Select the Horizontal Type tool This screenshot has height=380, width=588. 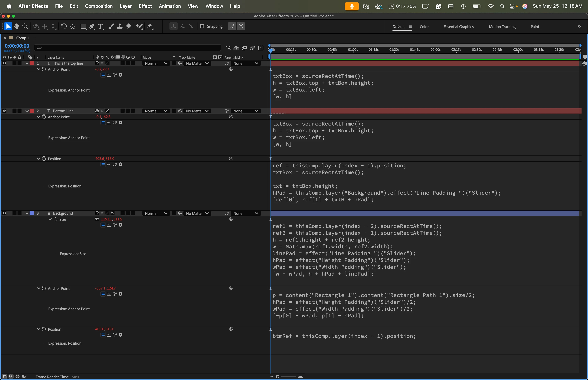point(100,26)
